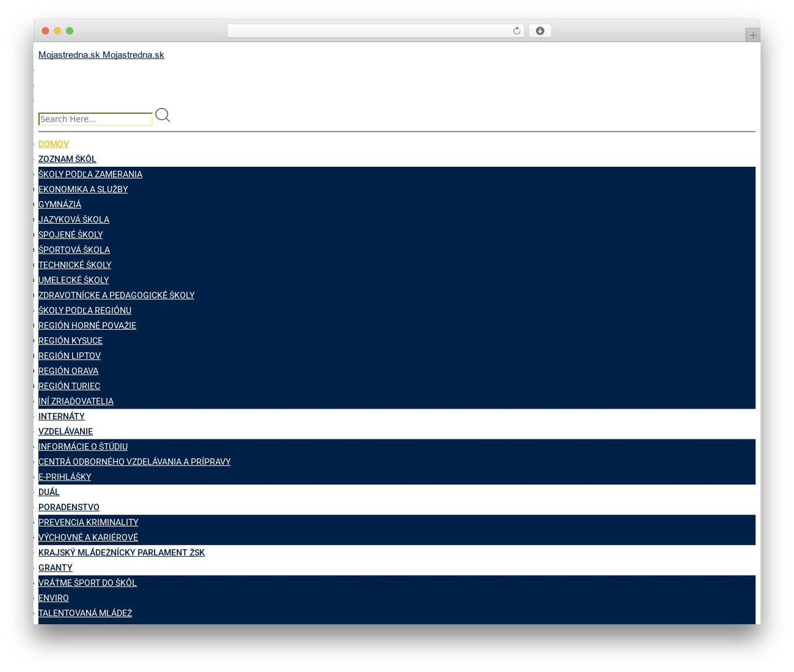This screenshot has height=672, width=794.
Task: Open E-PRIHLÁŠKY link
Action: 65,477
